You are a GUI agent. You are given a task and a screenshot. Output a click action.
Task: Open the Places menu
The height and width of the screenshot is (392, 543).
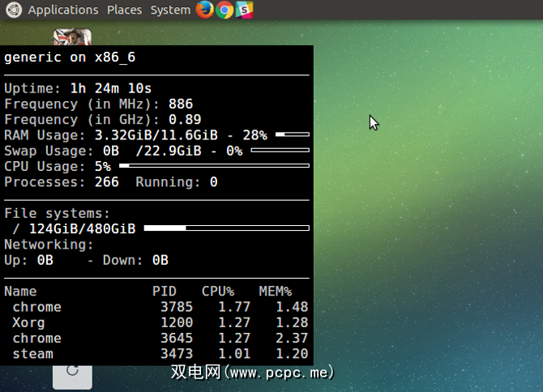pos(124,10)
